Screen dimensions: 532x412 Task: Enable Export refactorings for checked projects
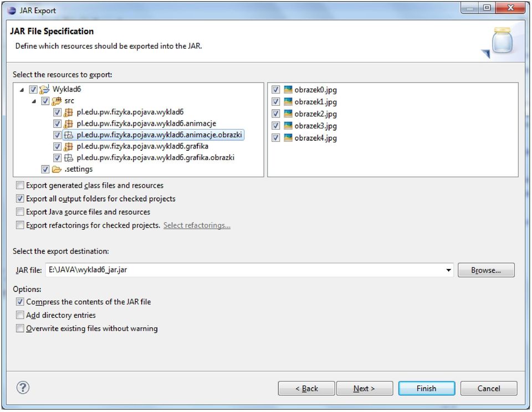coord(20,225)
